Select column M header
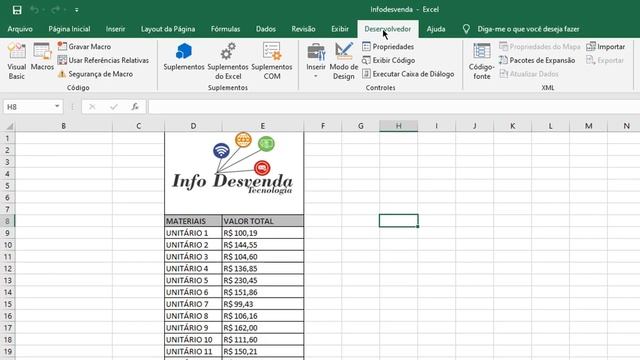640x360 pixels. 588,126
